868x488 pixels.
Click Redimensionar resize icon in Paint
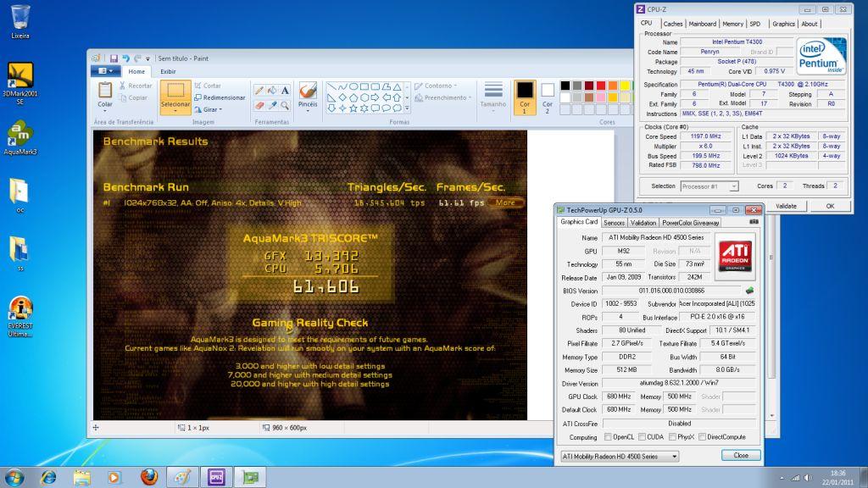tap(198, 97)
